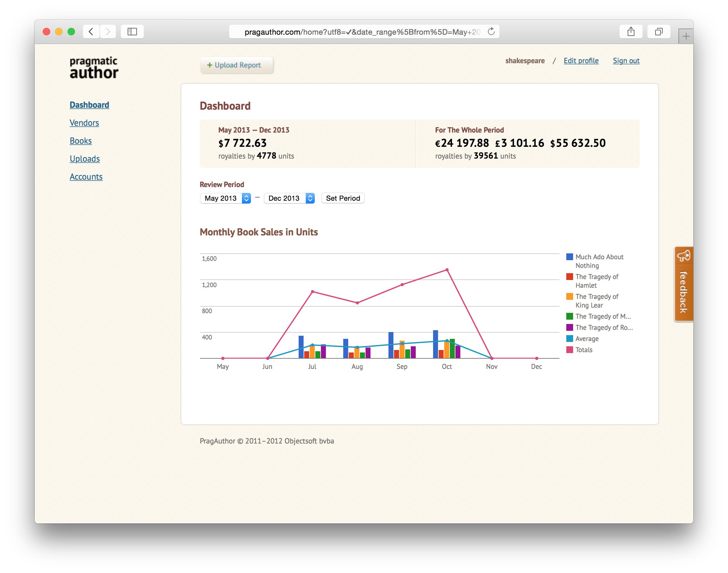The height and width of the screenshot is (573, 728).
Task: Open the Accounts link
Action: click(x=86, y=177)
